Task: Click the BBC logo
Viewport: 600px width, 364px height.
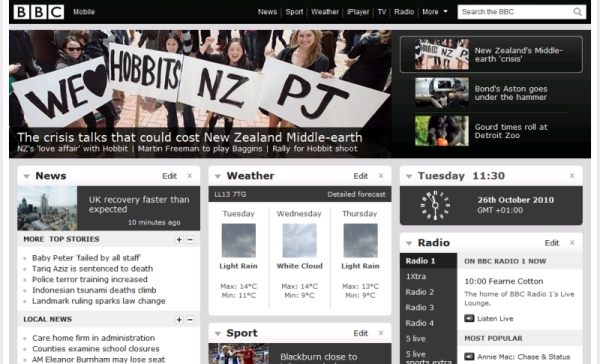Action: (39, 12)
